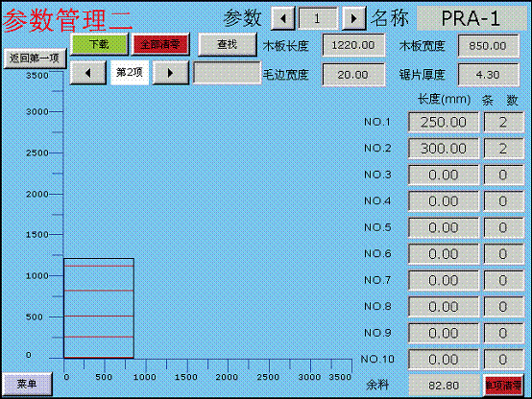Advance to next item with right arrow
Image resolution: width=532 pixels, height=399 pixels.
(x=170, y=73)
